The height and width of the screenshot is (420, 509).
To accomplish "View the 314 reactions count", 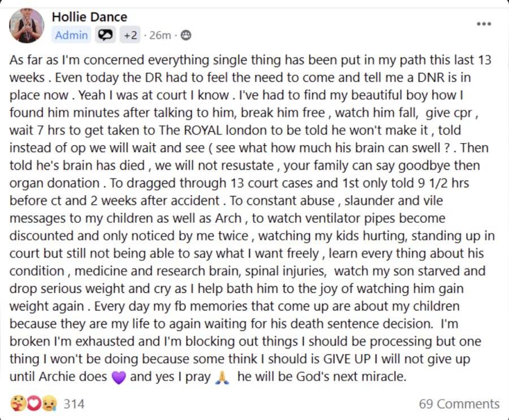I will [74, 404].
